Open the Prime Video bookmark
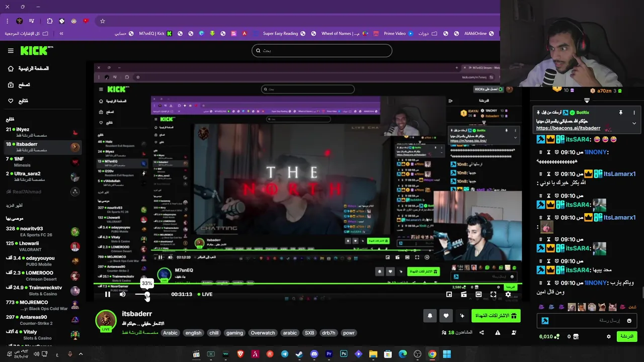Screen dimensions: 644x362 click(398, 34)
